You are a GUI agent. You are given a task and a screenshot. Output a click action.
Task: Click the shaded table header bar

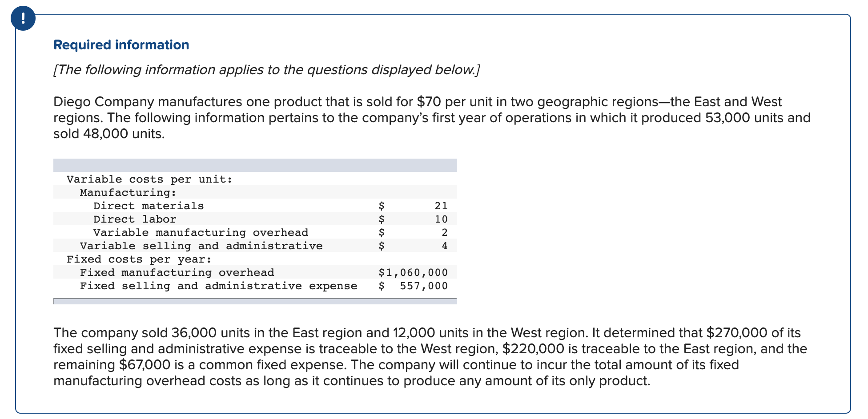255,164
